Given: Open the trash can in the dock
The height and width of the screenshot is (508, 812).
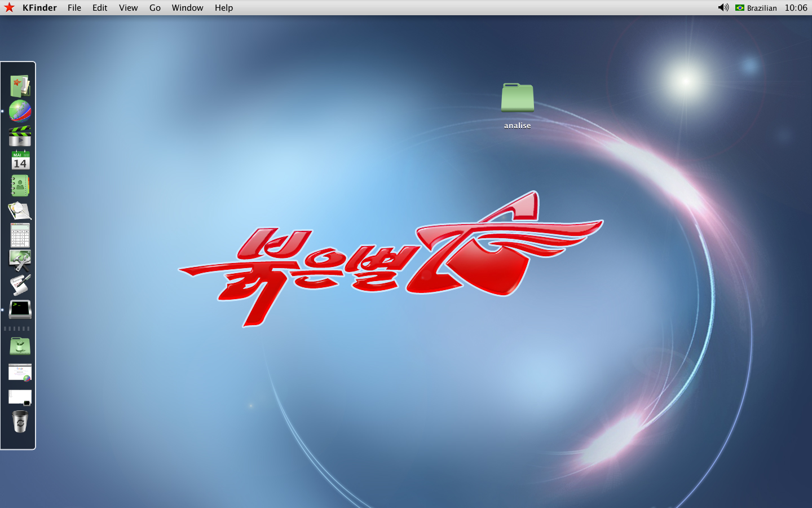Looking at the screenshot, I should 20,422.
